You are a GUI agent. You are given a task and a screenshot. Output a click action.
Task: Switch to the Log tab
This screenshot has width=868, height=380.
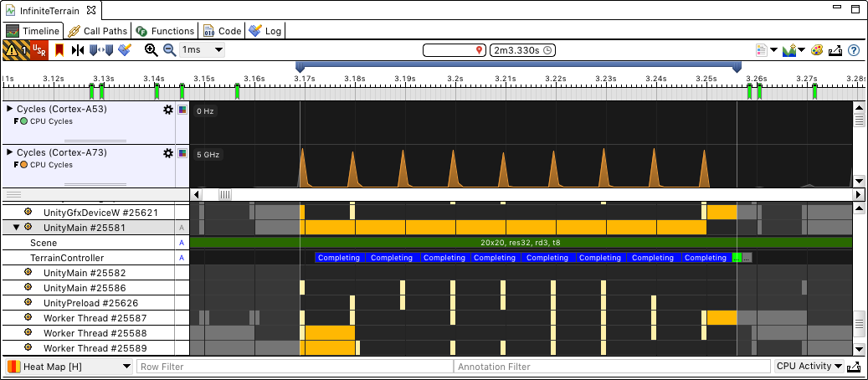click(265, 31)
